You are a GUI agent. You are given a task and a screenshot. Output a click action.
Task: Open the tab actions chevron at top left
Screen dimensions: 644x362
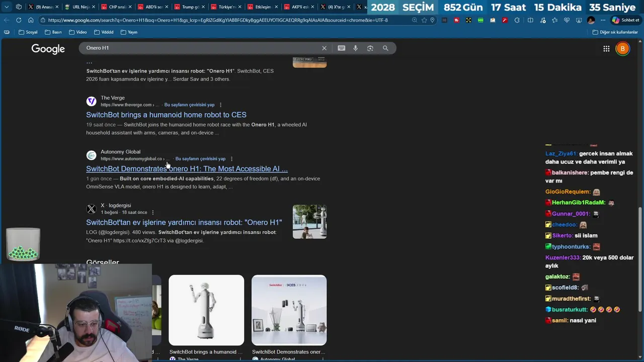coord(7,7)
